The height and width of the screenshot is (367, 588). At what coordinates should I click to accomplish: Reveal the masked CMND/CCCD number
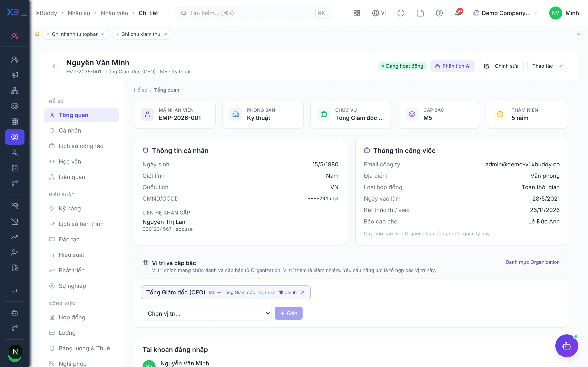[336, 199]
